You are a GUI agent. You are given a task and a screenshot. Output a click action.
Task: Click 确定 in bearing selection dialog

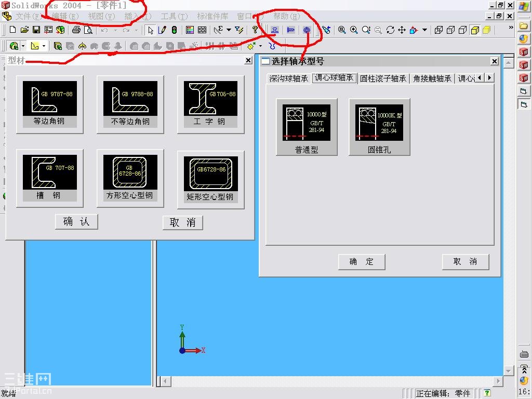pos(362,262)
